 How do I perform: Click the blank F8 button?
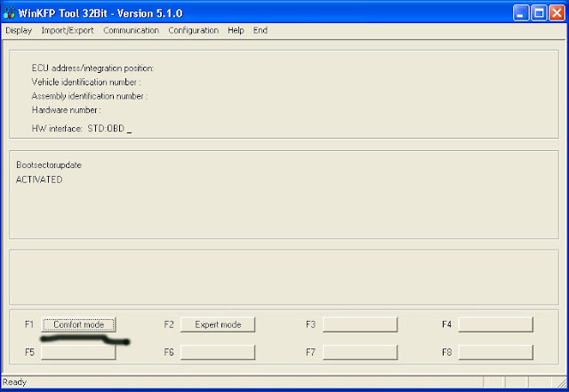496,352
